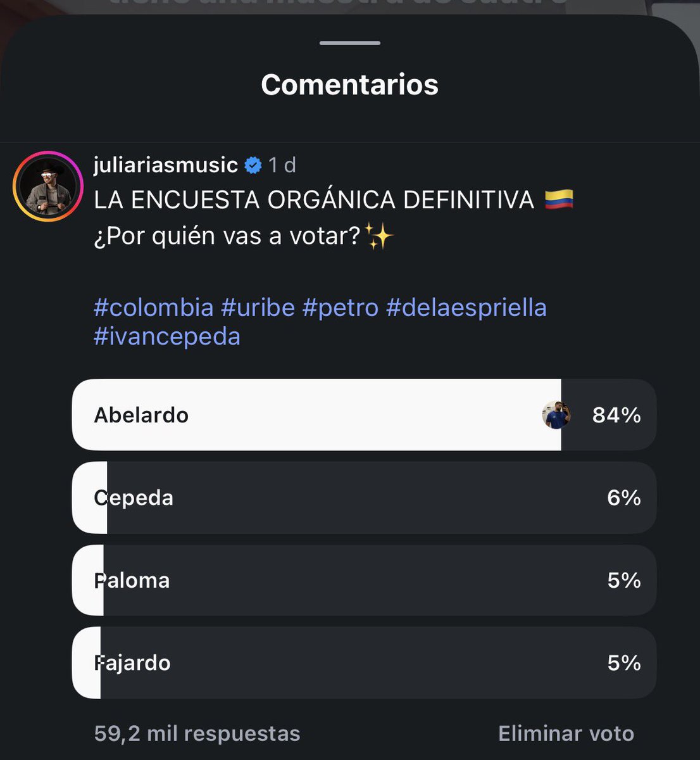Image resolution: width=700 pixels, height=760 pixels.
Task: Tap the comments sheet drag handle
Action: 350,43
